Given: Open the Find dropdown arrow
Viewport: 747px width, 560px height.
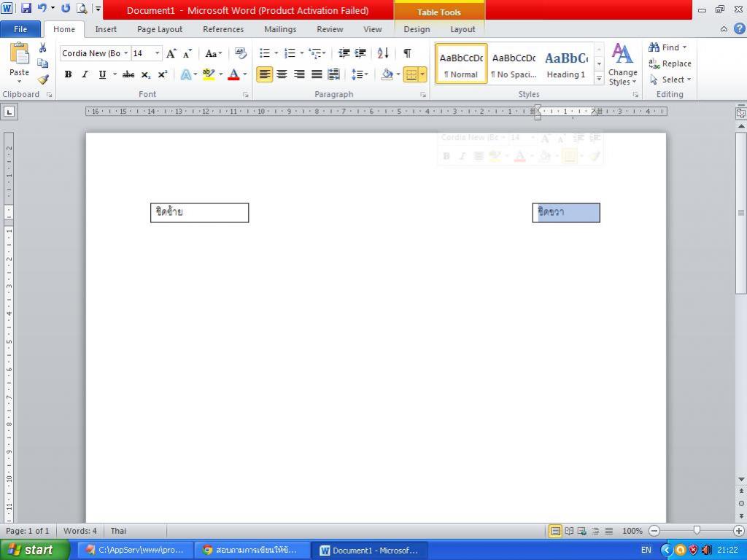Looking at the screenshot, I should 684,47.
